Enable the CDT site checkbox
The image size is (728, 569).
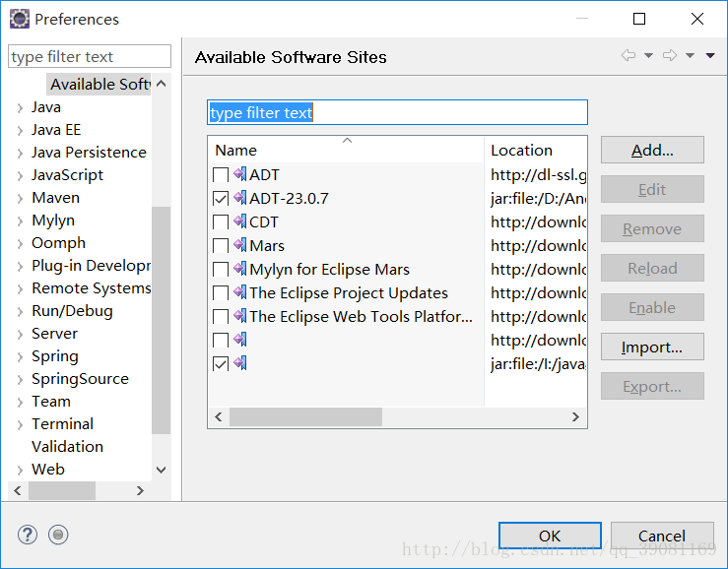tap(221, 222)
